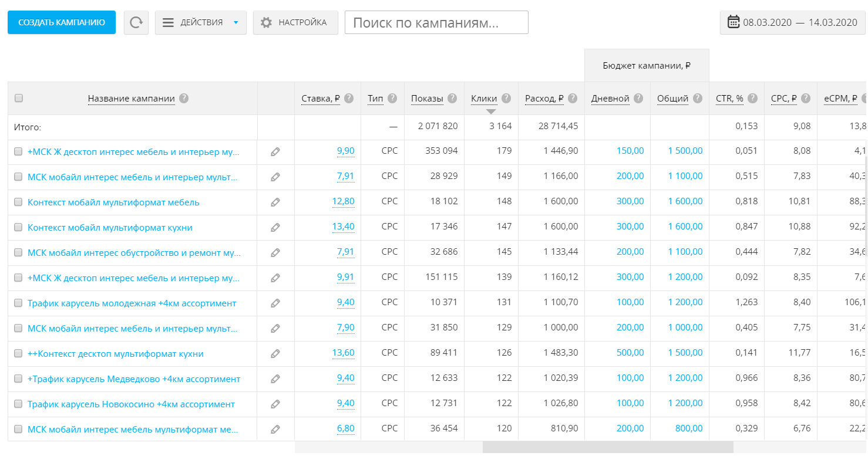Open the Настройка settings button
The image size is (868, 456).
[295, 23]
